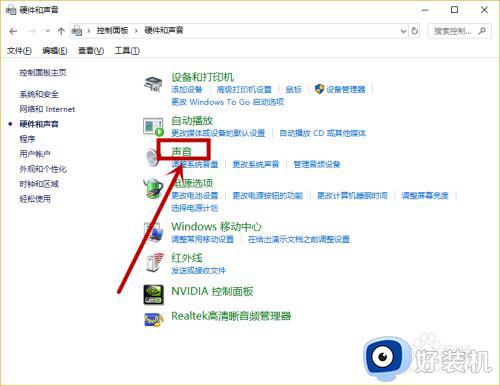The width and height of the screenshot is (500, 386).
Task: Go back with the back arrow
Action: [x=13, y=31]
